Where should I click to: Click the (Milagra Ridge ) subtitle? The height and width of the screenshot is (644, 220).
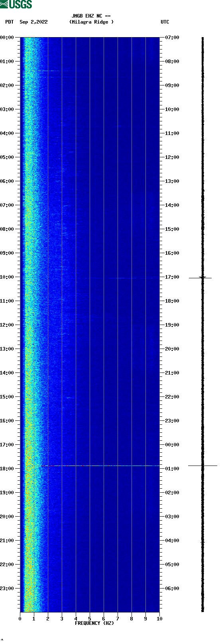91,22
